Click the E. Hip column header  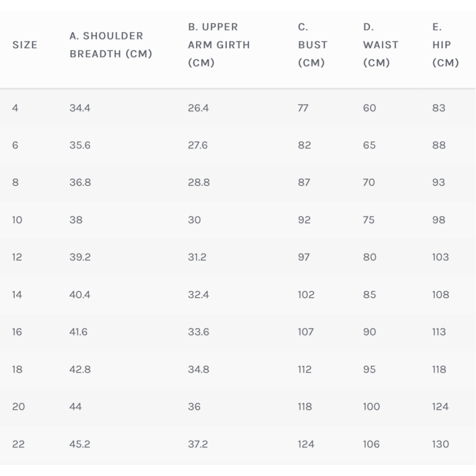[445, 45]
